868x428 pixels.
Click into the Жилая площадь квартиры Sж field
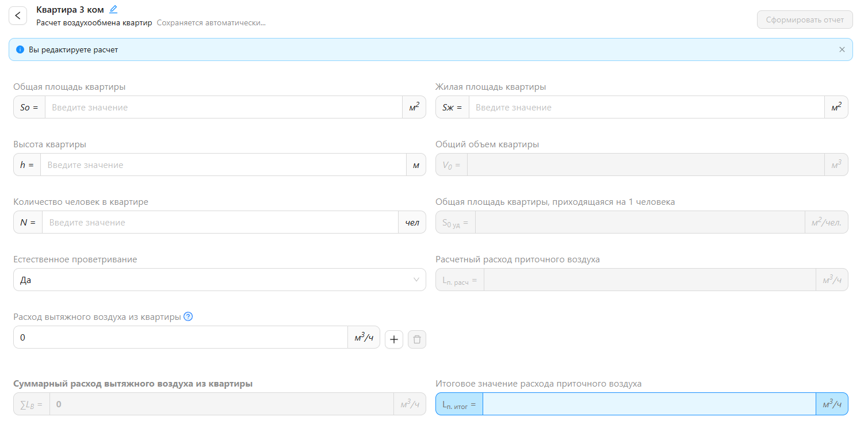coord(646,107)
